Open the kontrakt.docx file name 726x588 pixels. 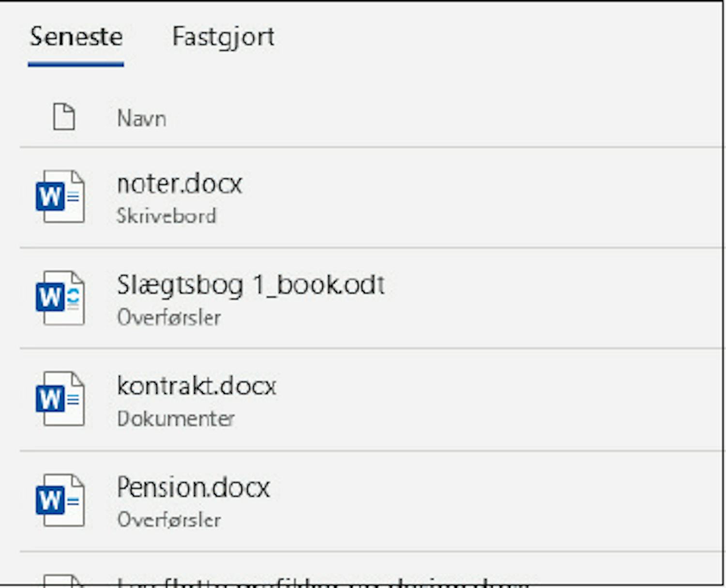197,386
